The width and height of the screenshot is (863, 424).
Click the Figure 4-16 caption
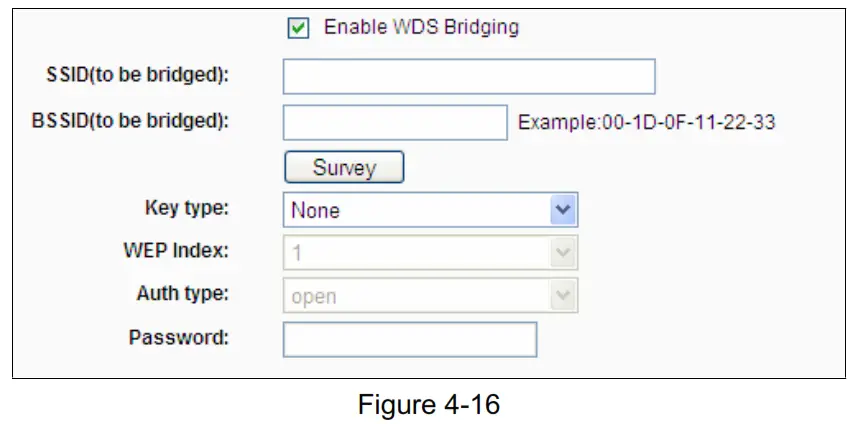[x=429, y=405]
